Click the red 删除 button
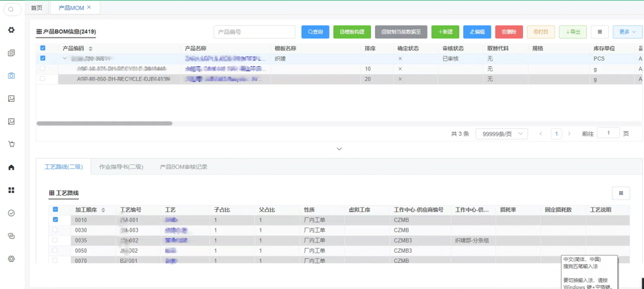 pos(509,32)
